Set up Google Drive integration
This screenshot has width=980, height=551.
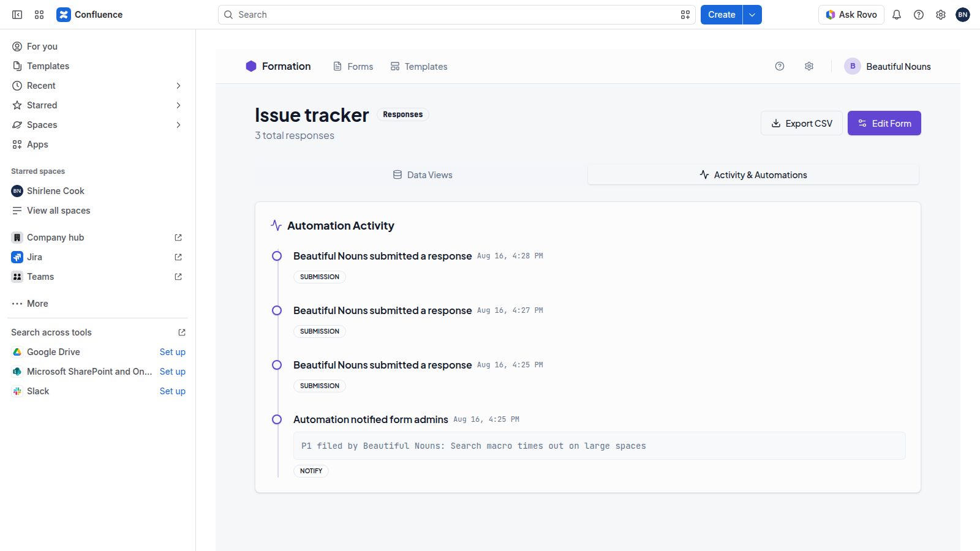[x=173, y=352]
